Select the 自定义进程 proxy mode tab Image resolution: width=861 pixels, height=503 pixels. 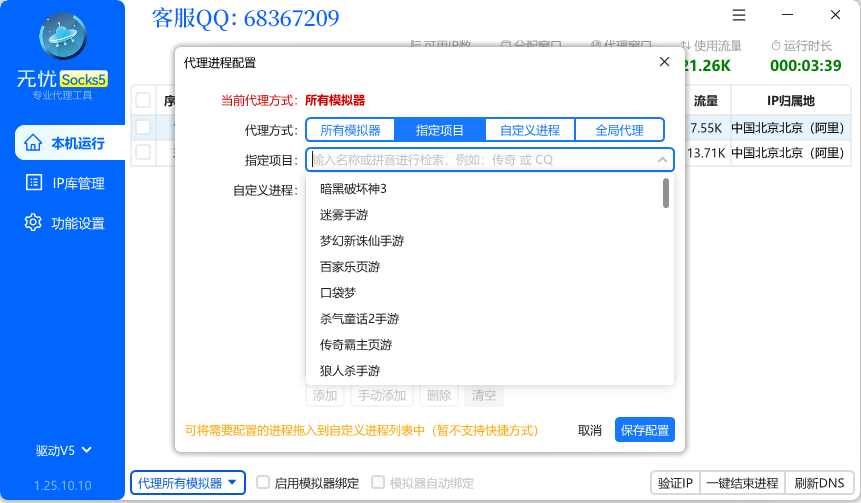(x=530, y=130)
